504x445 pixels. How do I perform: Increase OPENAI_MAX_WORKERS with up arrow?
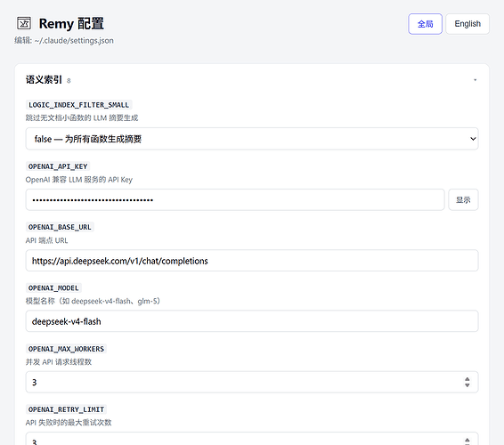click(467, 379)
